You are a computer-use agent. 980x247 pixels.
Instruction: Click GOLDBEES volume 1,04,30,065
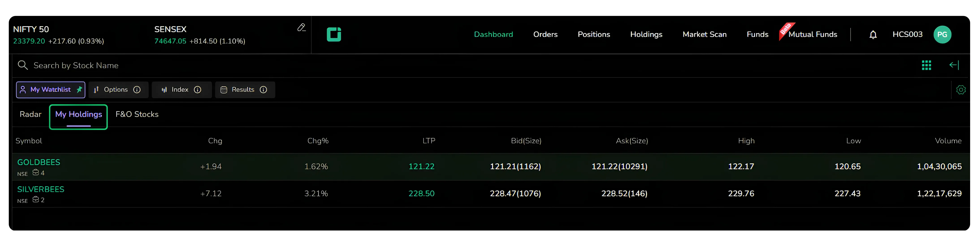(x=939, y=166)
